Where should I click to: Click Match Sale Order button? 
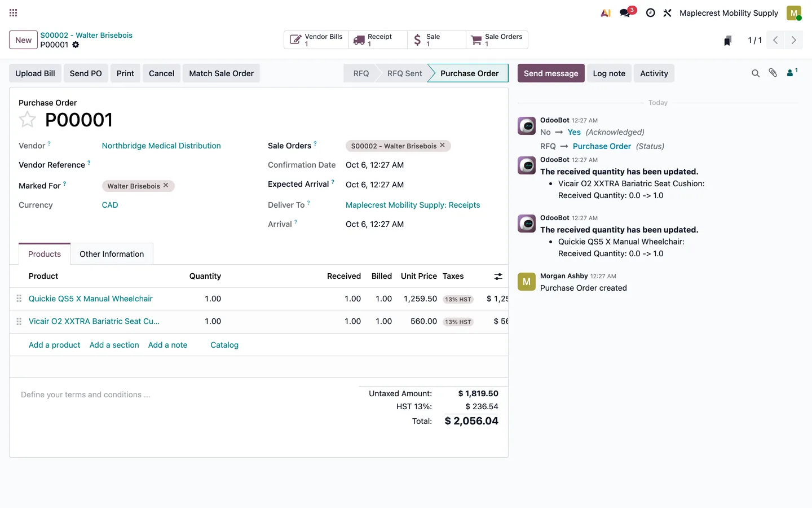tap(221, 73)
